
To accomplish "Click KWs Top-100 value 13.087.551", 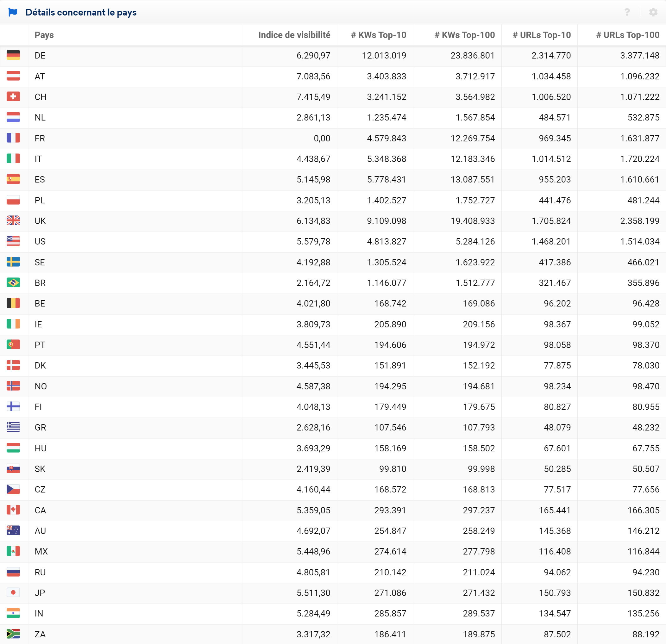I will [x=473, y=179].
